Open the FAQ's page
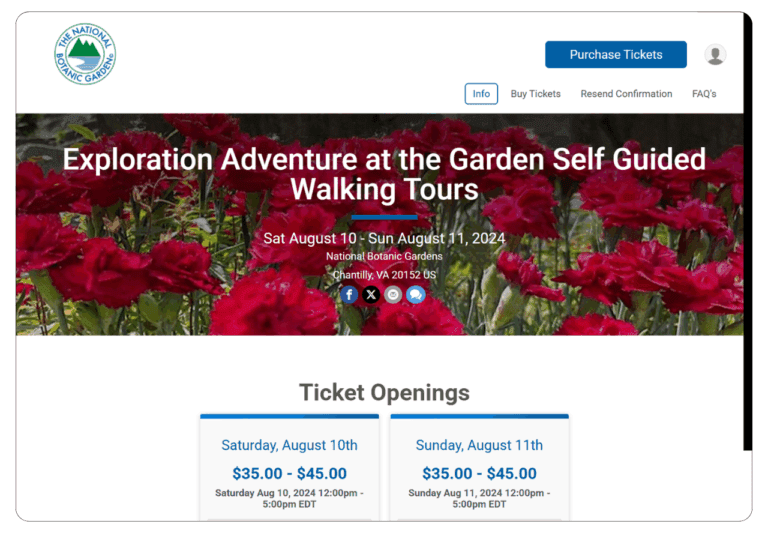 point(704,94)
